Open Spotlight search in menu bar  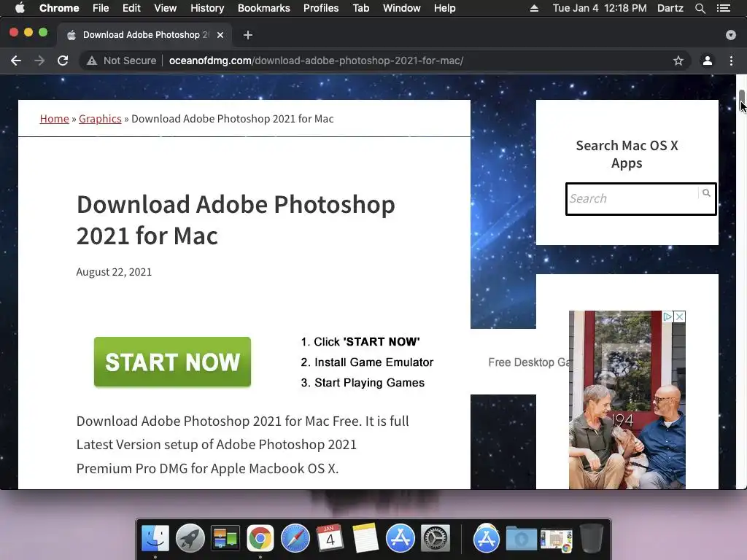[x=700, y=8]
